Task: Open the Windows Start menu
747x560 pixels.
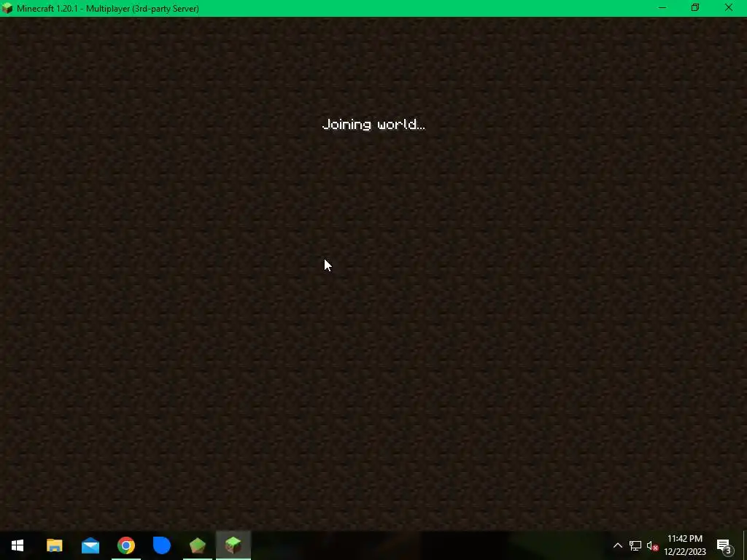Action: [18, 545]
